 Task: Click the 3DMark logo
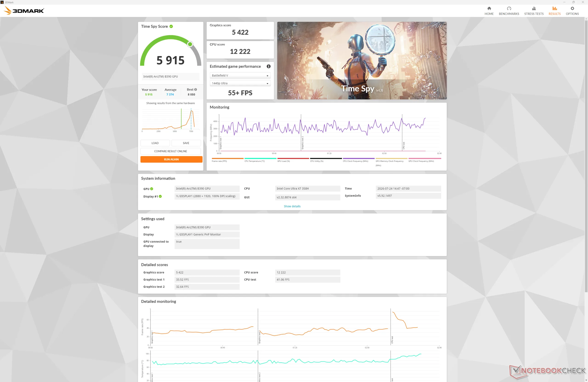pos(24,11)
